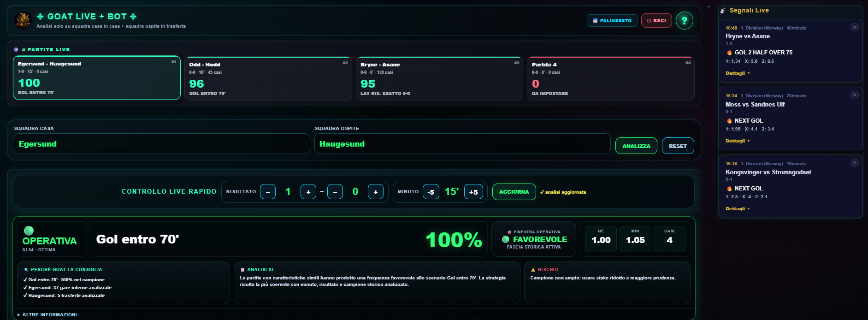This screenshot has width=868, height=320.
Task: Run the Analizza button
Action: (636, 146)
